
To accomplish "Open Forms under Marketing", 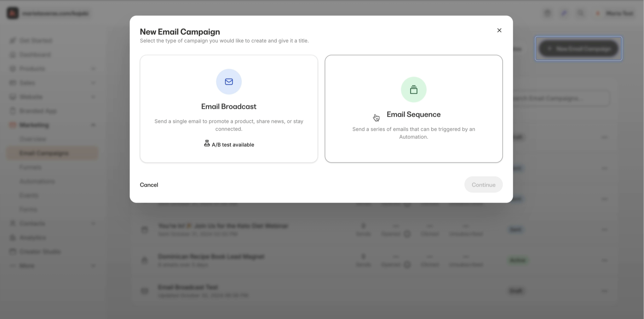I will 28,209.
